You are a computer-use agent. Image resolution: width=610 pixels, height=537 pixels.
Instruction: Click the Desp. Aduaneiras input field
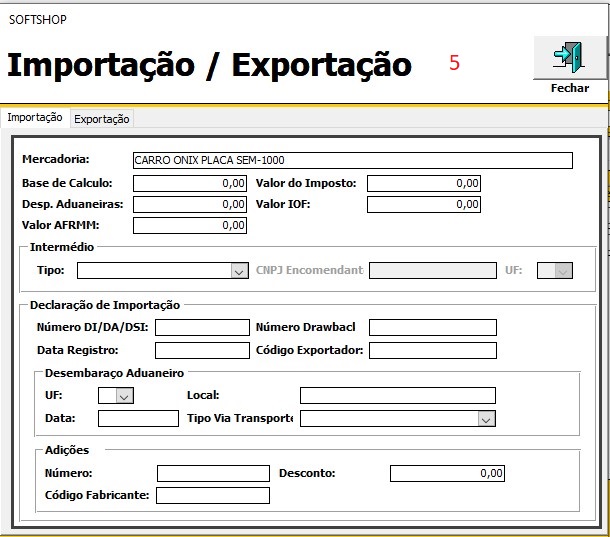click(189, 204)
